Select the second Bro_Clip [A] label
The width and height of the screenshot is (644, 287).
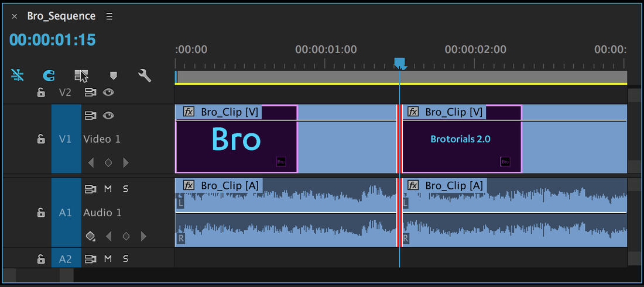coord(454,186)
